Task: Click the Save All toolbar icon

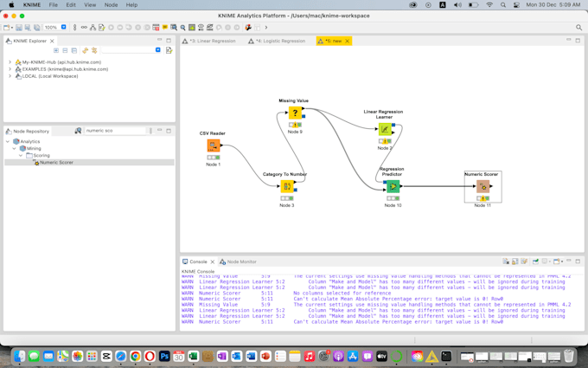Action: 36,28
